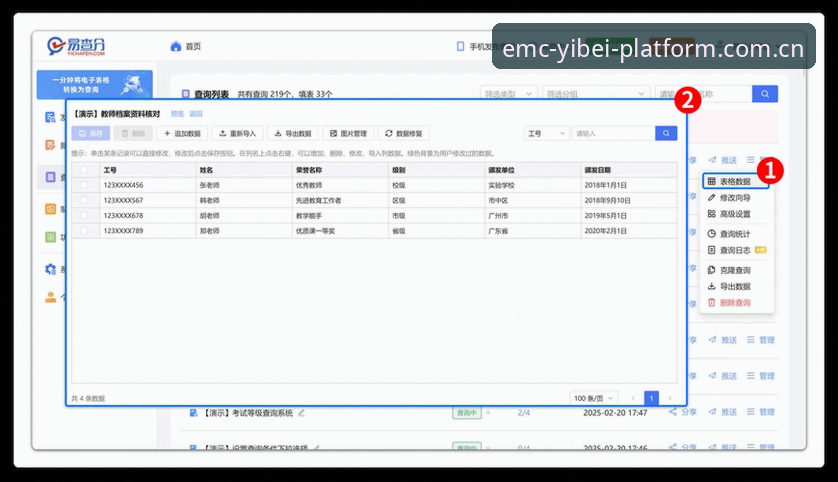This screenshot has width=838, height=482.
Task: Click the 预览 preview link
Action: pyautogui.click(x=177, y=114)
